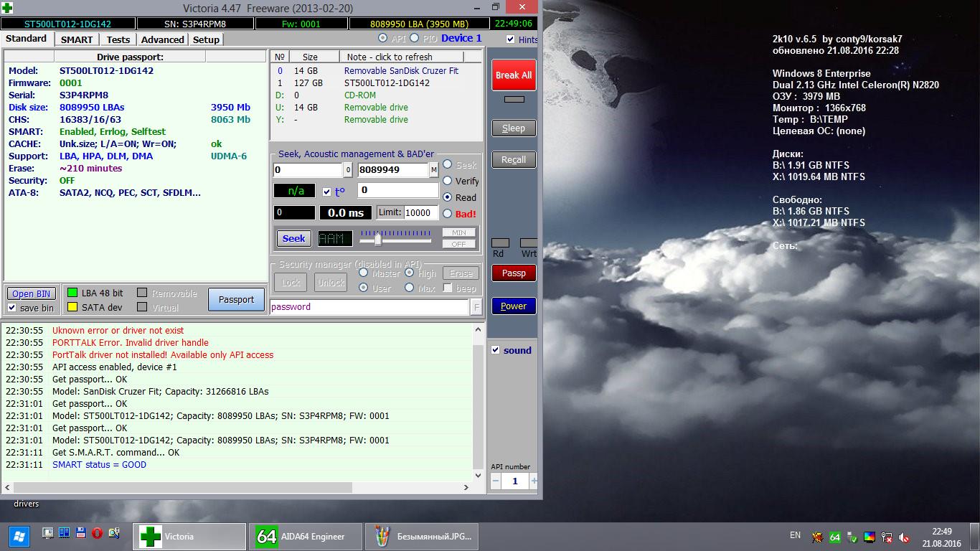Click the M button next to end LBA
The height and width of the screenshot is (551, 980).
[434, 170]
